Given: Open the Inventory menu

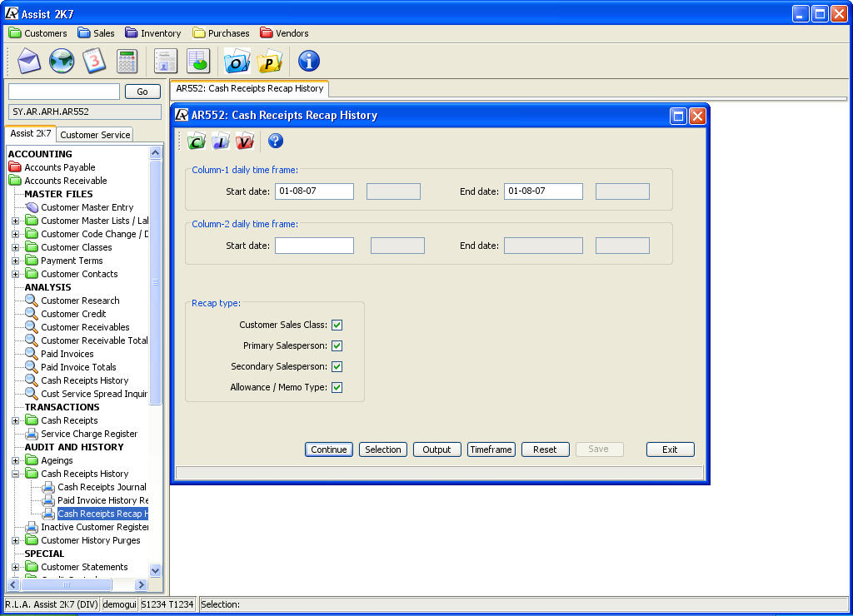Looking at the screenshot, I should (x=153, y=33).
